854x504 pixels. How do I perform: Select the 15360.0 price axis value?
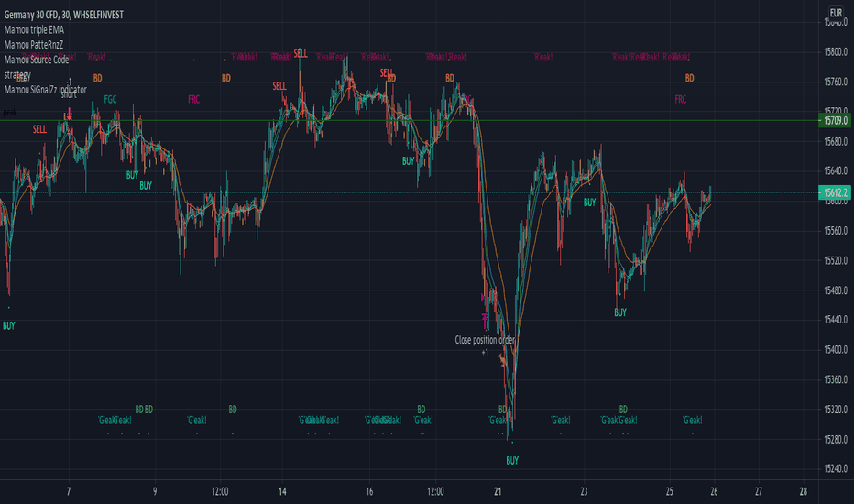click(836, 379)
